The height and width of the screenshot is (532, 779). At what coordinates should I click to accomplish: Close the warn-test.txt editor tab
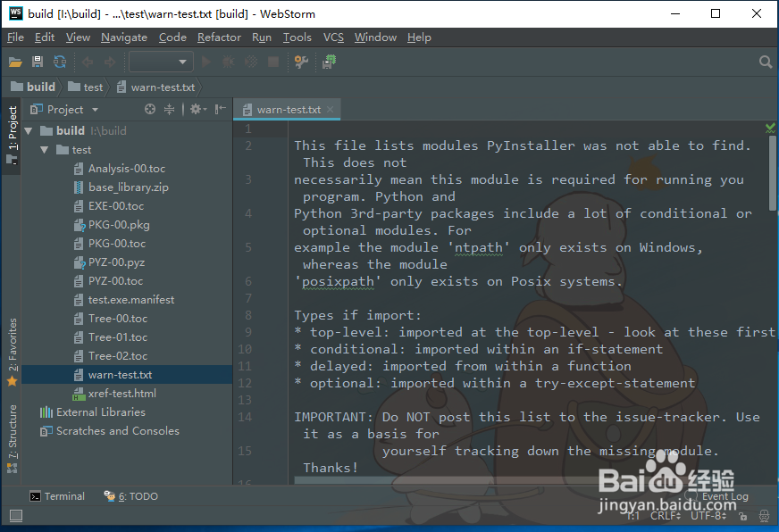[x=330, y=109]
